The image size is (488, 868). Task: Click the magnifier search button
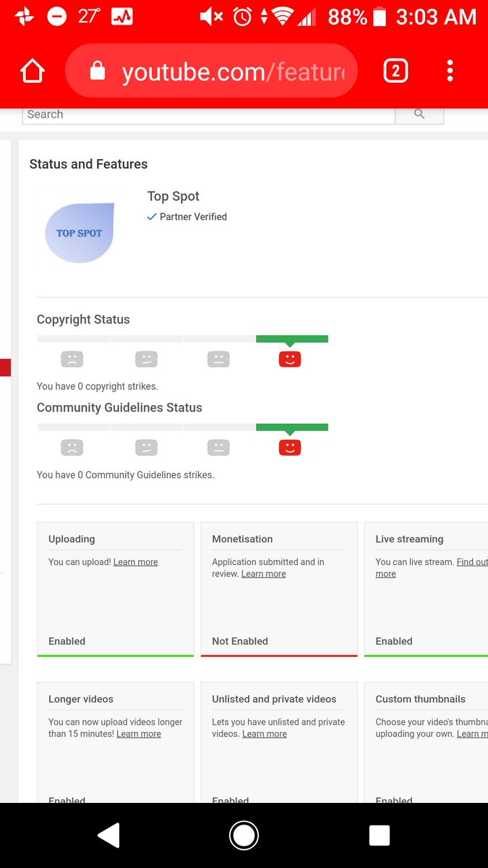point(419,114)
